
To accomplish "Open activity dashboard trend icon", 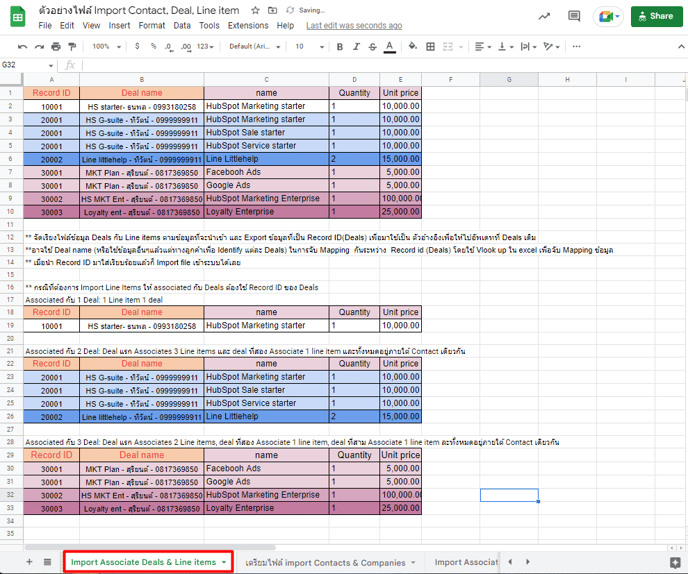I will coord(544,16).
